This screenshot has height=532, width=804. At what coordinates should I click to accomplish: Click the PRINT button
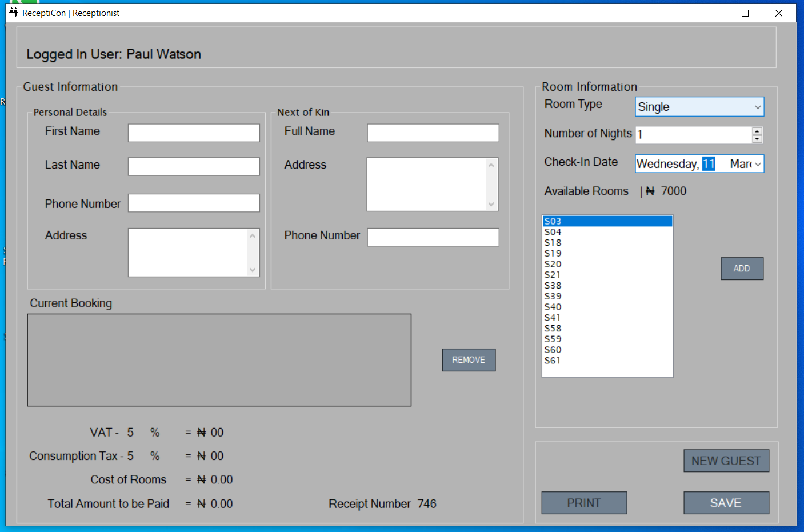tap(584, 503)
